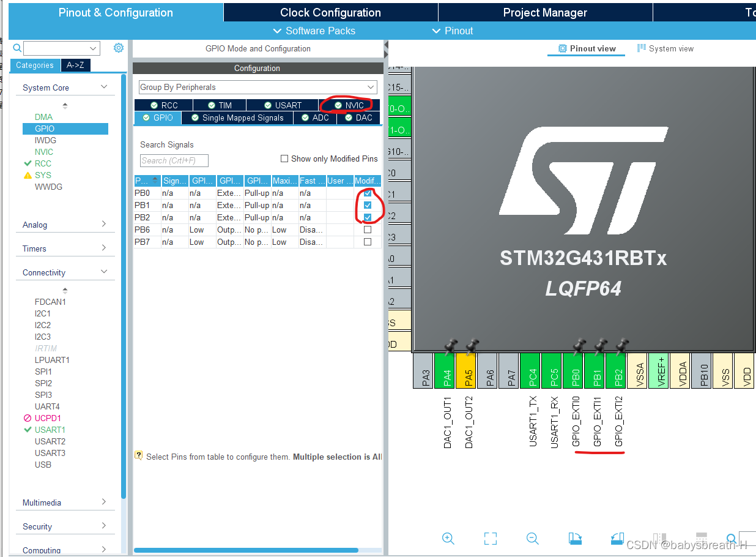Screen dimensions: 756x557
Task: Open the TIM configuration tab
Action: pyautogui.click(x=220, y=105)
